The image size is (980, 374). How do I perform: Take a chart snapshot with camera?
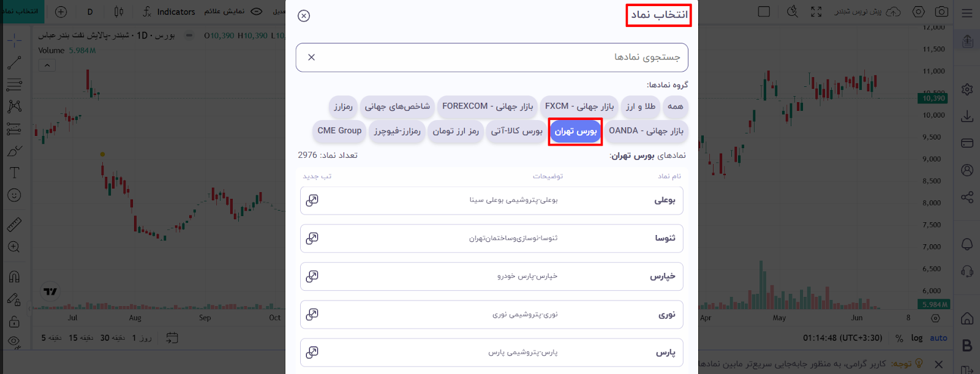941,12
